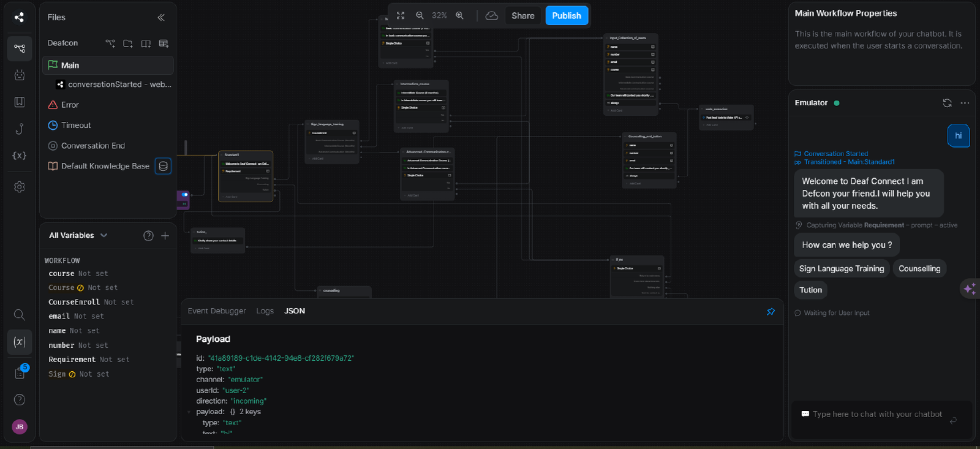This screenshot has width=980, height=449.
Task: Restart the emulator conversation
Action: (947, 103)
